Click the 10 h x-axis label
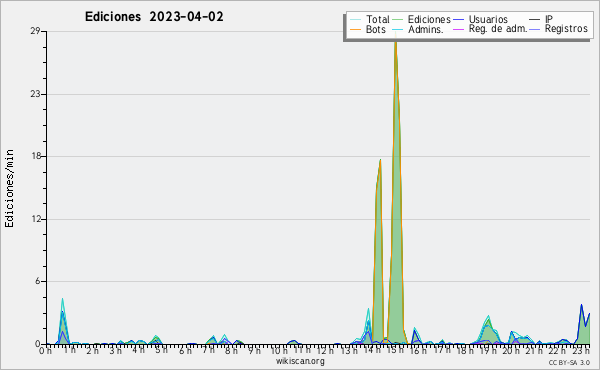This screenshot has height=370, width=600. pyautogui.click(x=279, y=350)
